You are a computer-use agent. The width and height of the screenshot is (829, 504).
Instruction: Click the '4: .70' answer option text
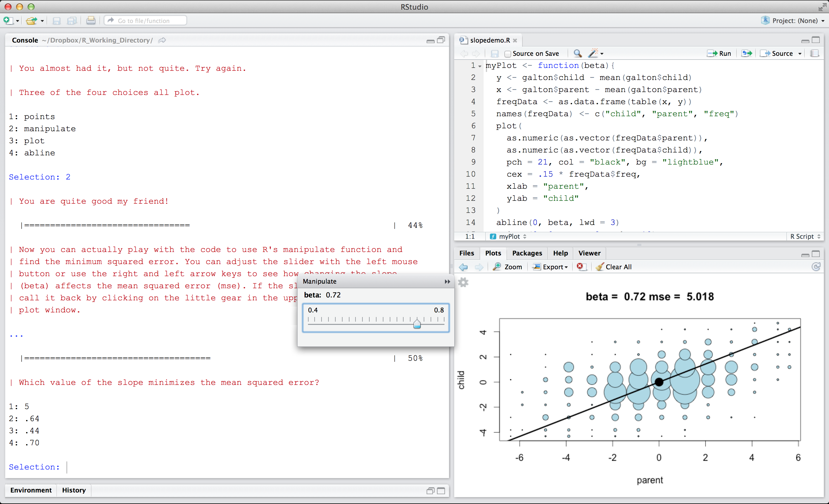tap(24, 443)
